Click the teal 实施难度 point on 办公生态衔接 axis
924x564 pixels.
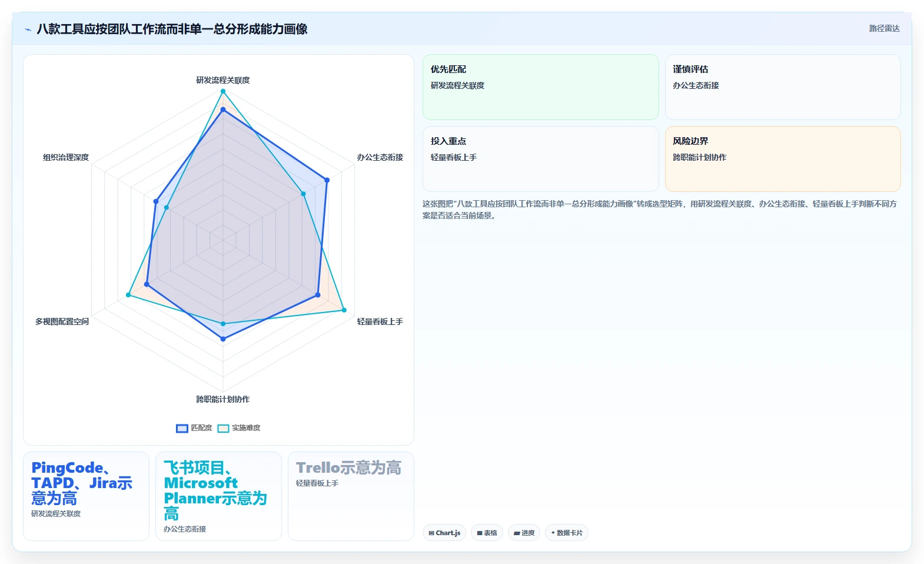click(x=304, y=194)
